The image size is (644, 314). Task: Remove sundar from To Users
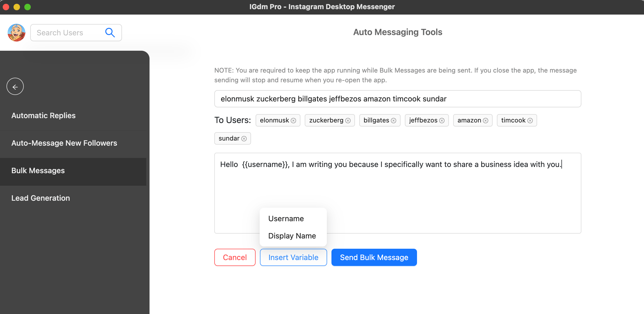[244, 138]
